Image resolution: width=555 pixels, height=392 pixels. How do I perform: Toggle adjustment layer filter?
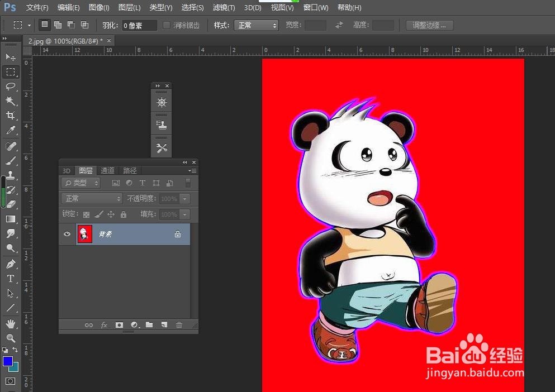[129, 183]
